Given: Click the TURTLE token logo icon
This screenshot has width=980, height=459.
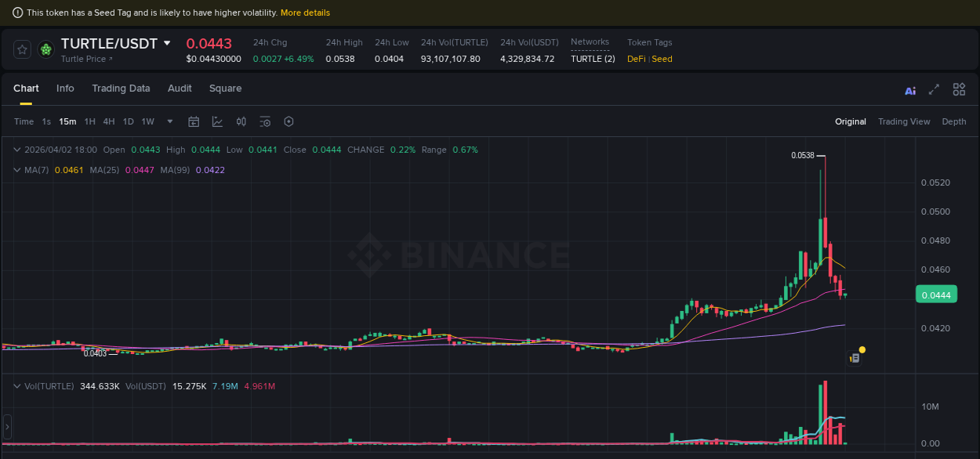Looking at the screenshot, I should [x=45, y=49].
